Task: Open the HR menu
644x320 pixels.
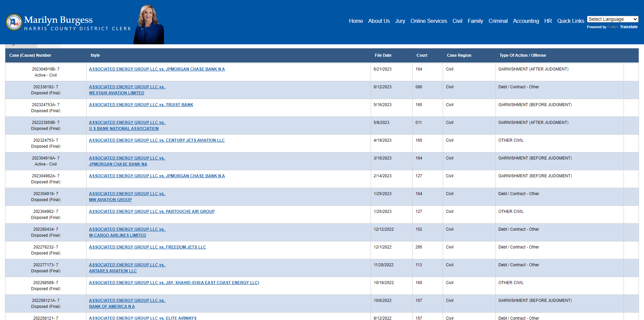Action: [x=548, y=21]
